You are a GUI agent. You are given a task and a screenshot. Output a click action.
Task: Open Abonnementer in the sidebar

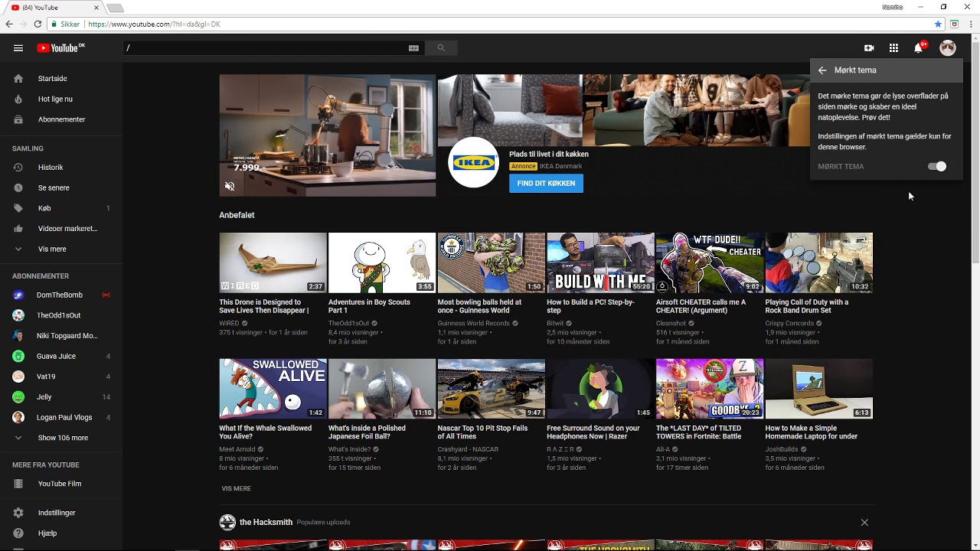[61, 119]
